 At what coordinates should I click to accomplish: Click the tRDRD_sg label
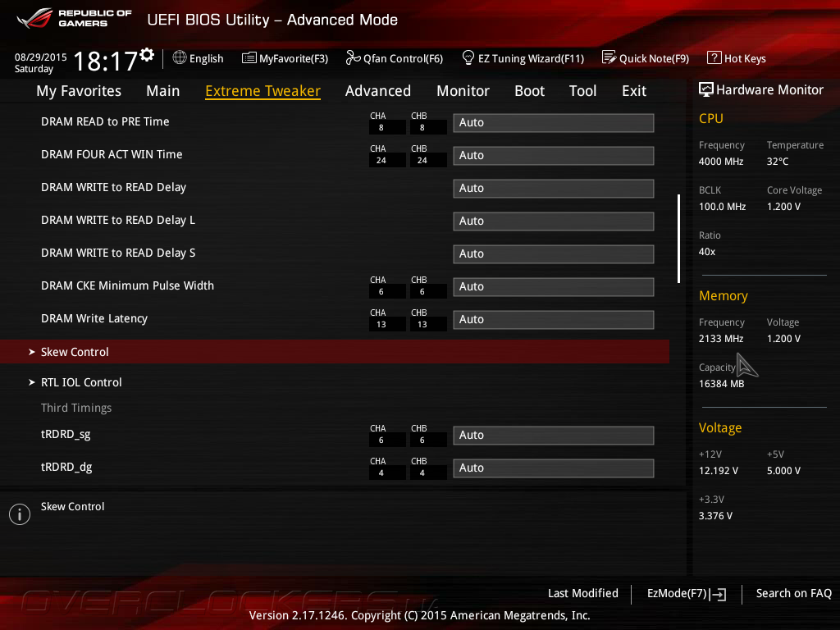(x=66, y=435)
